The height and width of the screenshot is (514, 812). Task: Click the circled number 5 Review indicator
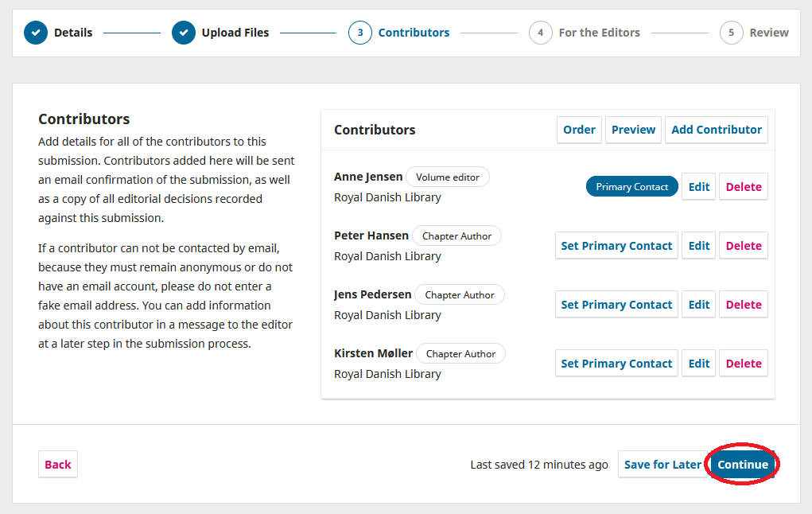[x=731, y=33]
